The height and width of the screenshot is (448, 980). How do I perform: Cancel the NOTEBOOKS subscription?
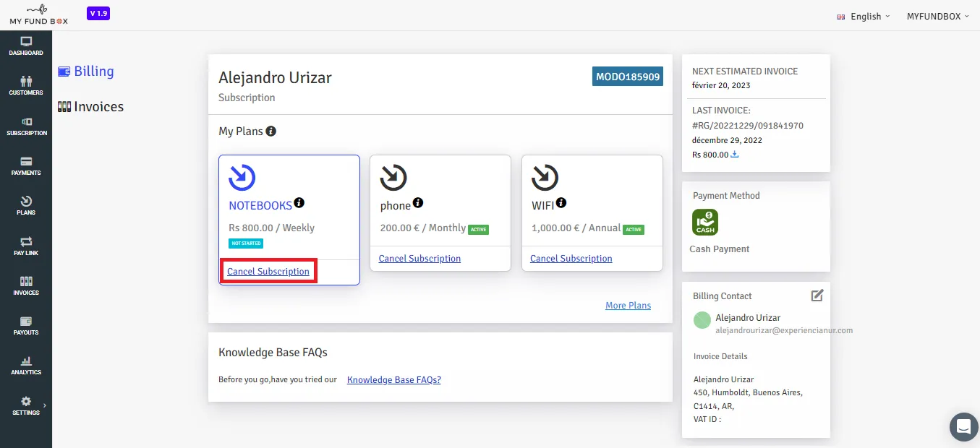(268, 272)
